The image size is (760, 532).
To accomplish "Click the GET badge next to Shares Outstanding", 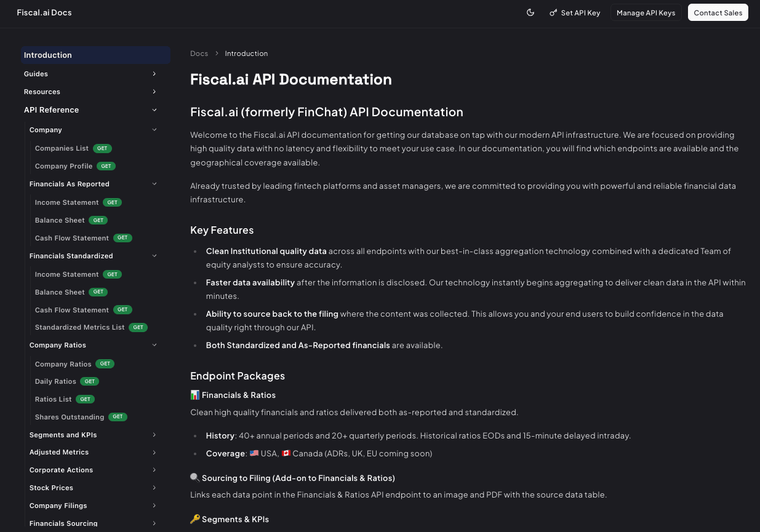I will [118, 416].
